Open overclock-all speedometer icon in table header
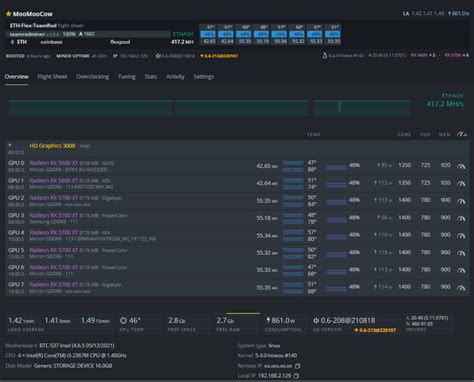 [x=462, y=134]
